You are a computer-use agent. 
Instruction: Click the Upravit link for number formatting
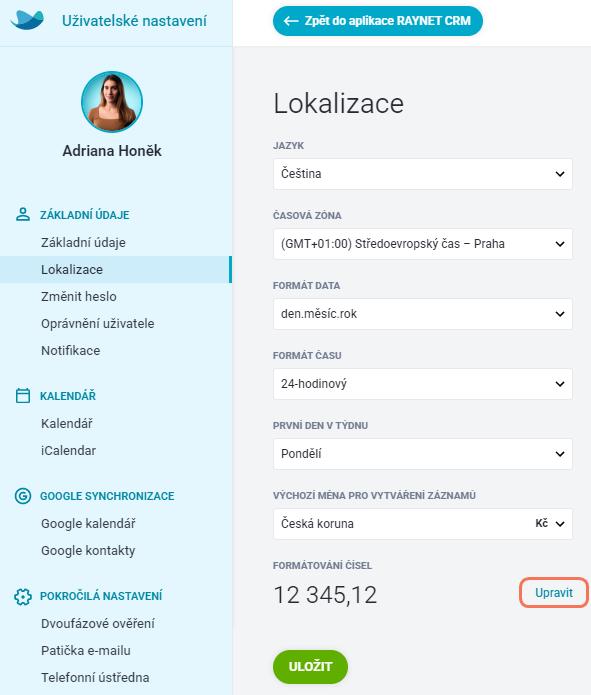tap(554, 593)
